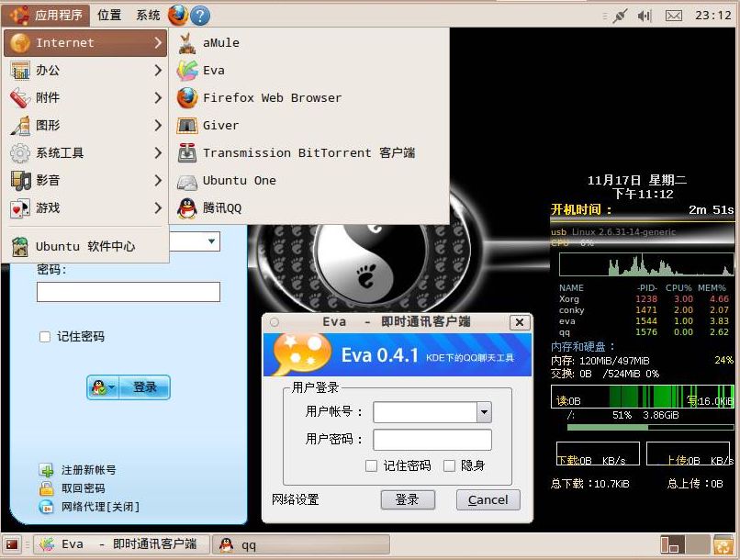The image size is (740, 560).
Task: Click the 注册新帐号 plus icon in QQ
Action: click(x=46, y=470)
